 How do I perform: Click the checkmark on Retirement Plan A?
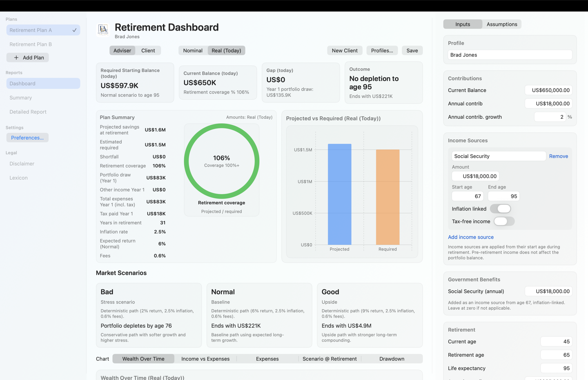point(74,30)
